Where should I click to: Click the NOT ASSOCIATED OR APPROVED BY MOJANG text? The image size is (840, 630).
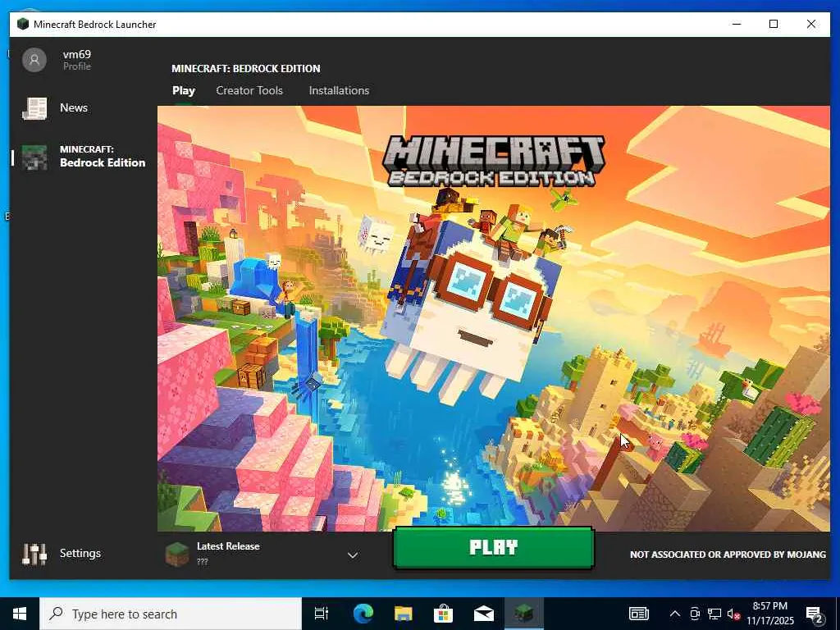click(x=728, y=555)
